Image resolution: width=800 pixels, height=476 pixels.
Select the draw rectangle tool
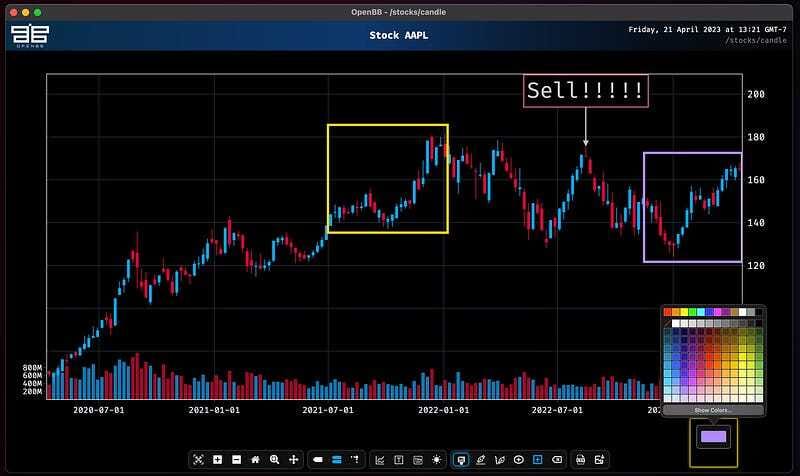point(537,460)
